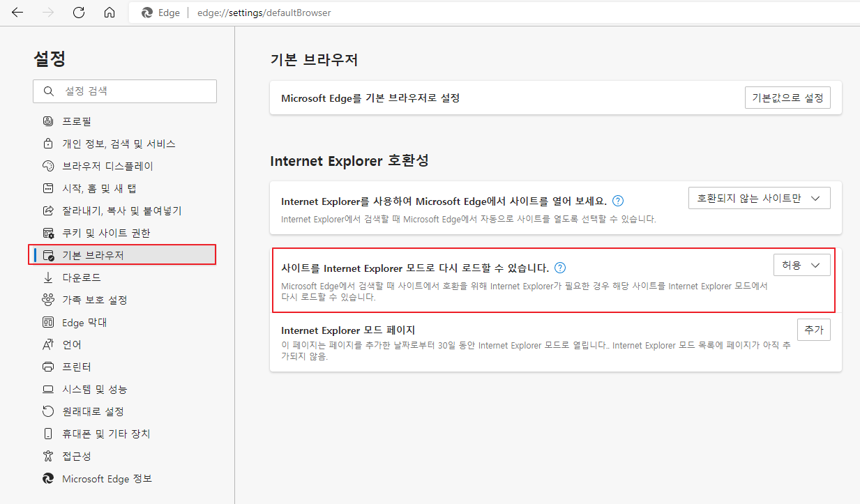Open help icon next to 다시 로드할 수 있습니다

coord(560,268)
